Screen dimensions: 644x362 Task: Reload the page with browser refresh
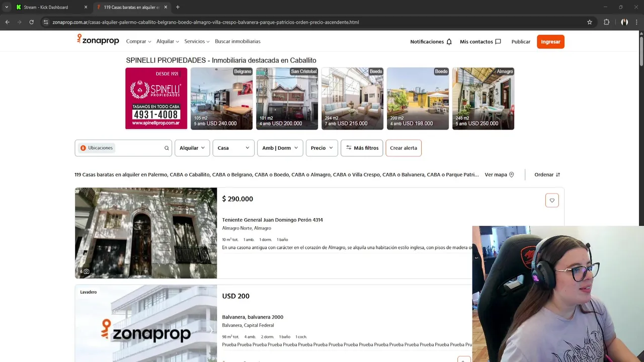point(31,22)
